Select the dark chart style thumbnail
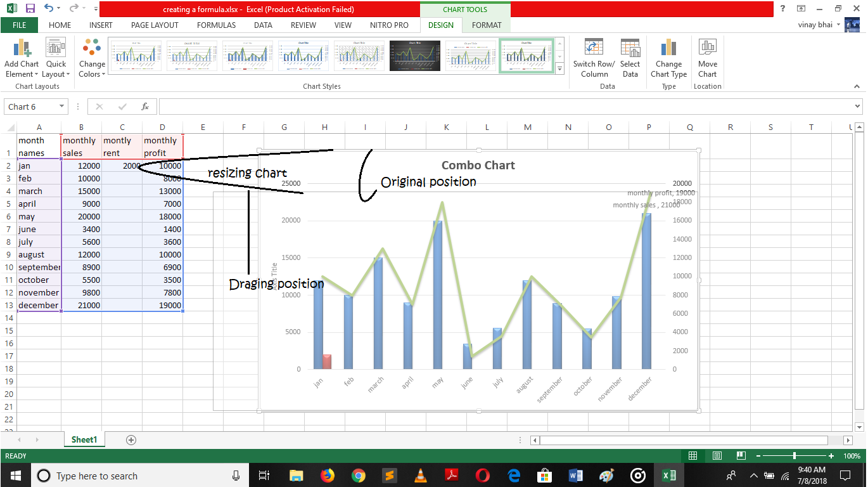 pyautogui.click(x=414, y=56)
